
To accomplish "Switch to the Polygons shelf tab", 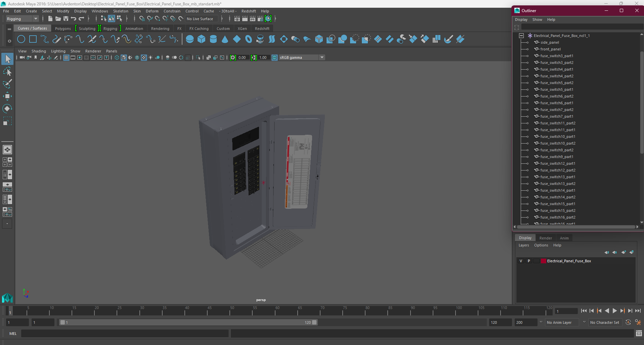I will [63, 29].
